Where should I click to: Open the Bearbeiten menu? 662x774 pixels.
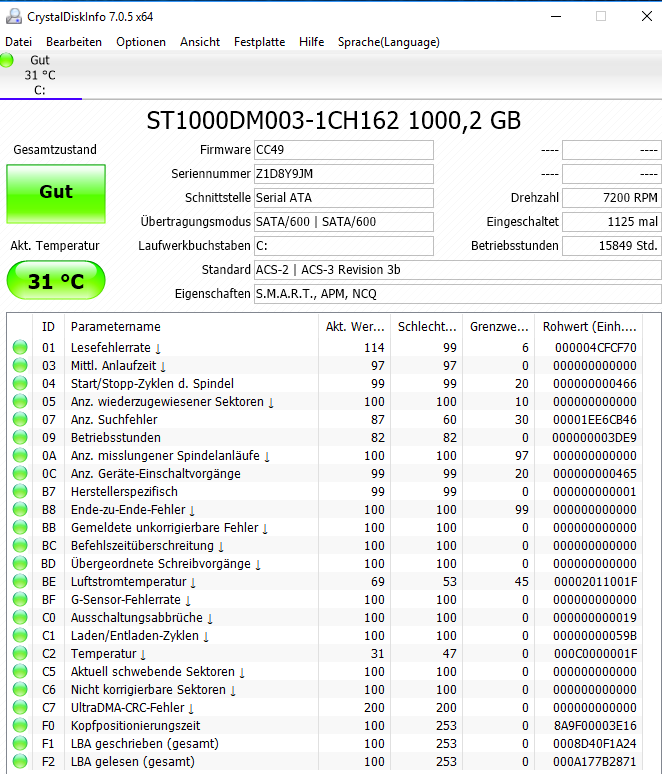tap(74, 42)
